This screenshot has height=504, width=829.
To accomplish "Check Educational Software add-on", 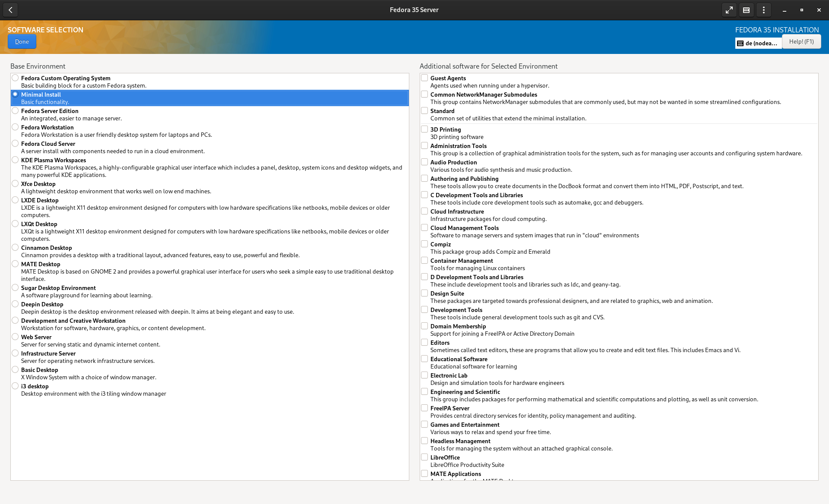I will click(424, 359).
